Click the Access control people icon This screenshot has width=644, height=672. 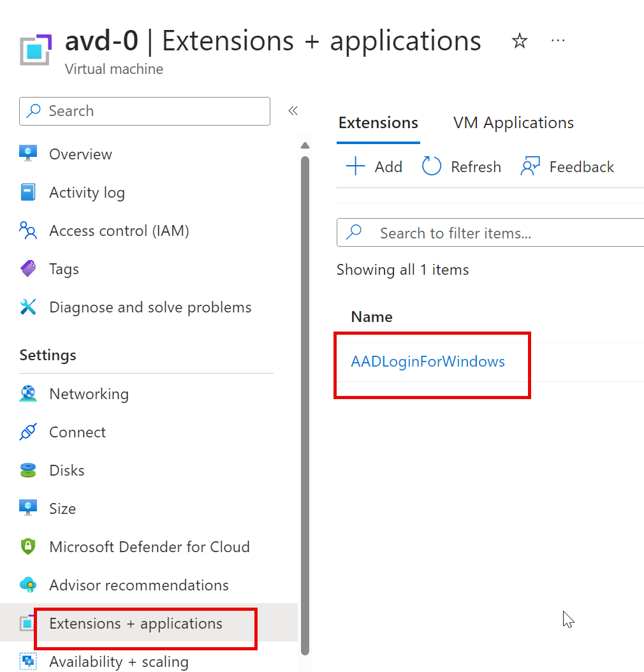point(28,230)
